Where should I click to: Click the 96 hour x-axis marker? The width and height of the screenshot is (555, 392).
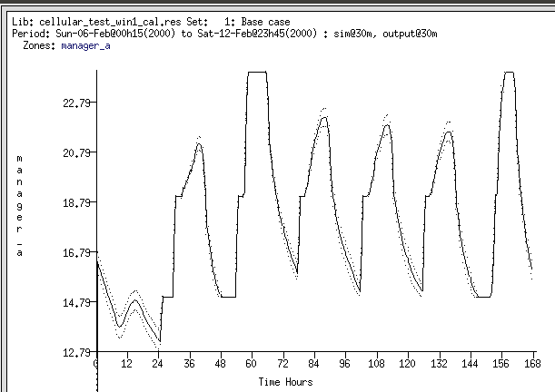pyautogui.click(x=343, y=364)
